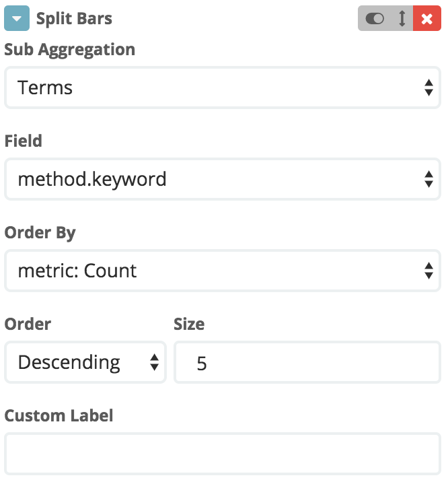
Task: Toggle the Split Bars aggregation off
Action: [x=375, y=18]
